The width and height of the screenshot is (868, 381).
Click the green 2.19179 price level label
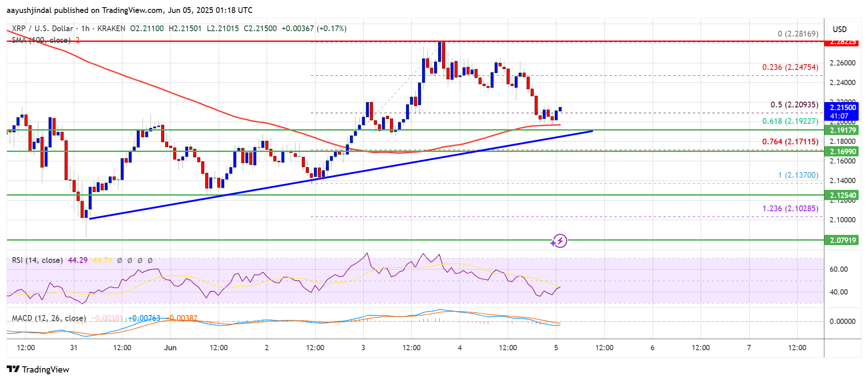(x=842, y=130)
